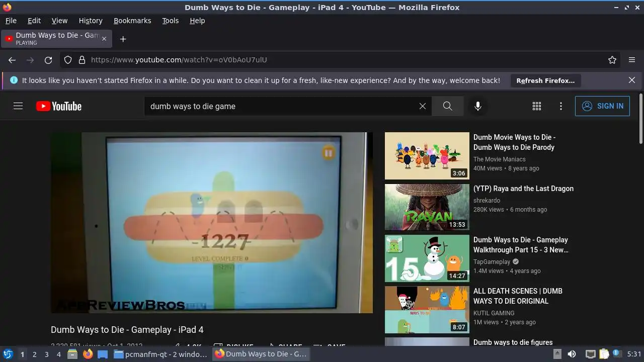Pause the game via the orange pause icon in the video
Image resolution: width=644 pixels, height=362 pixels.
click(329, 153)
